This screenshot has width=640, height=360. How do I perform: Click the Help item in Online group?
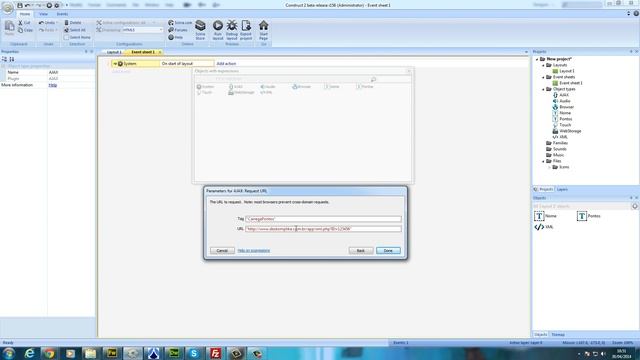click(x=176, y=37)
